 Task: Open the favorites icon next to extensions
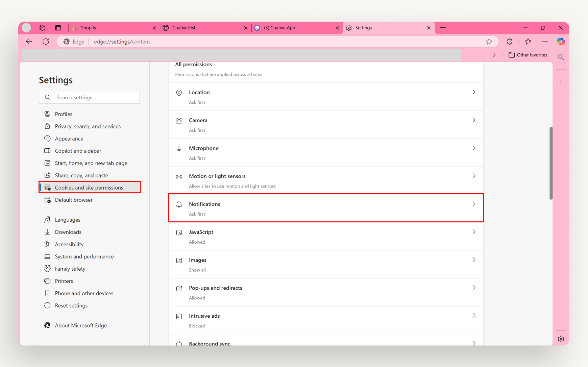coord(528,42)
